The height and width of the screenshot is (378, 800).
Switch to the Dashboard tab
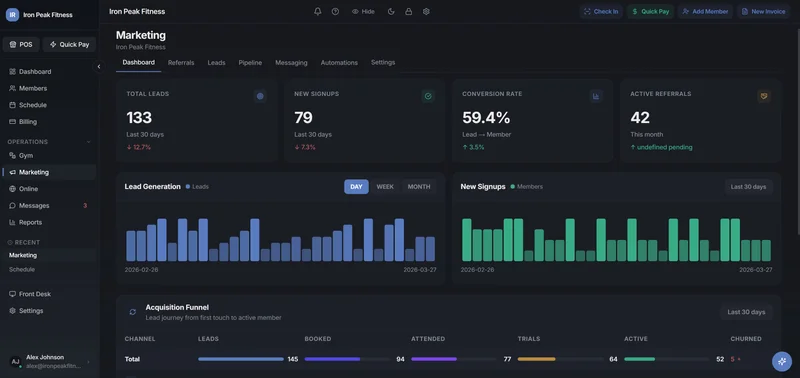138,63
